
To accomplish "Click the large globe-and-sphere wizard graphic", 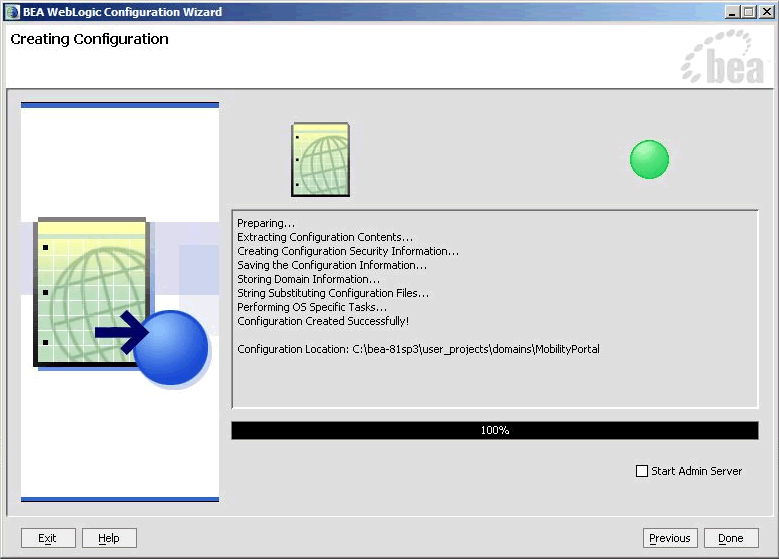I will [122, 301].
